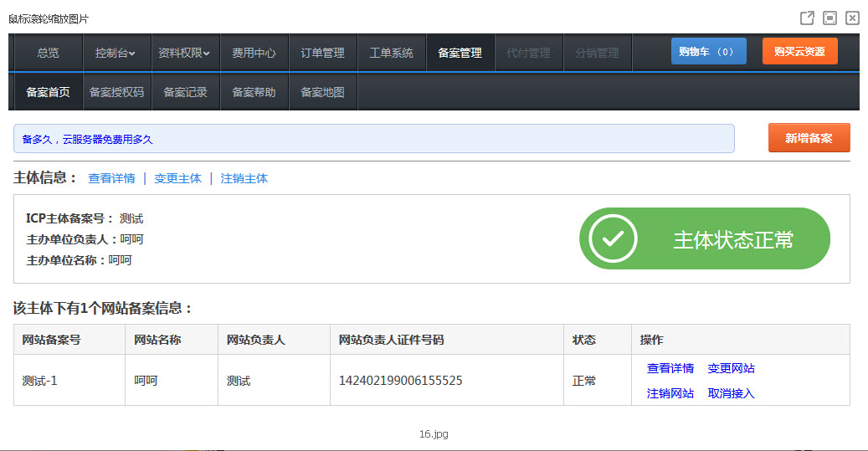Switch to the 备案记录 tab
The image size is (868, 451).
pyautogui.click(x=185, y=92)
